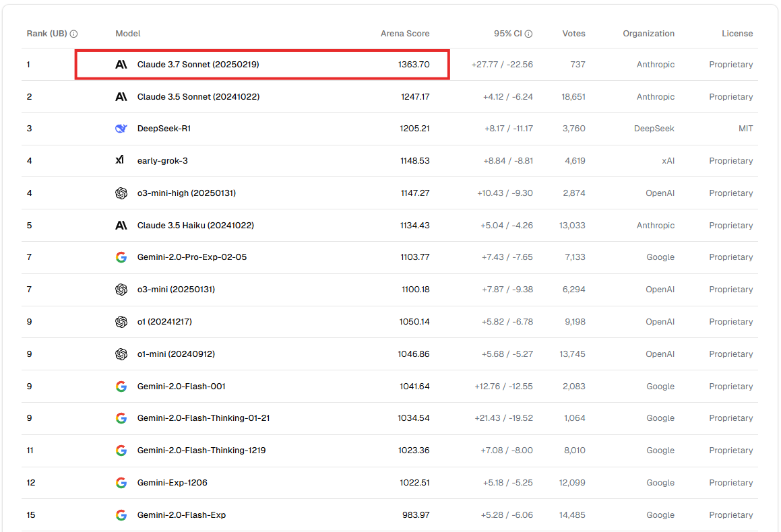Click the rank 12 cell
Image resolution: width=781 pixels, height=532 pixels.
pyautogui.click(x=31, y=483)
